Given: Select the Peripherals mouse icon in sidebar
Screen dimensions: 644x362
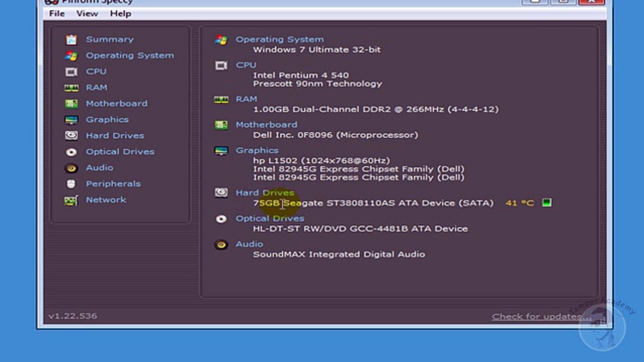Looking at the screenshot, I should coord(71,184).
